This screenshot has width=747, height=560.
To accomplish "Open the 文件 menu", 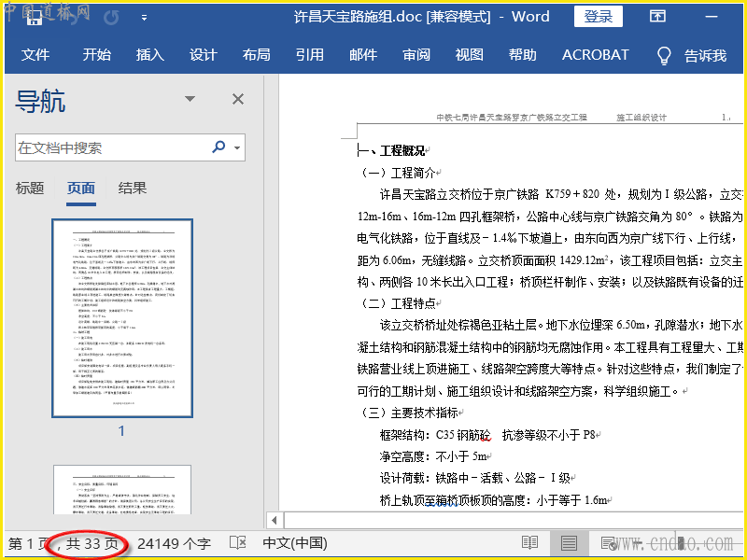I will coord(35,55).
